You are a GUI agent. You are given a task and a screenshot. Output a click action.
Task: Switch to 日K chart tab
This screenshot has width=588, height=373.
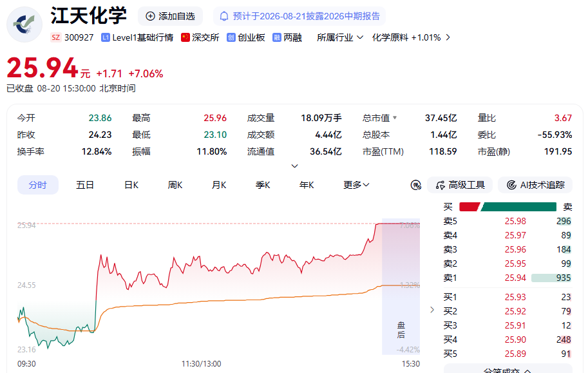131,185
